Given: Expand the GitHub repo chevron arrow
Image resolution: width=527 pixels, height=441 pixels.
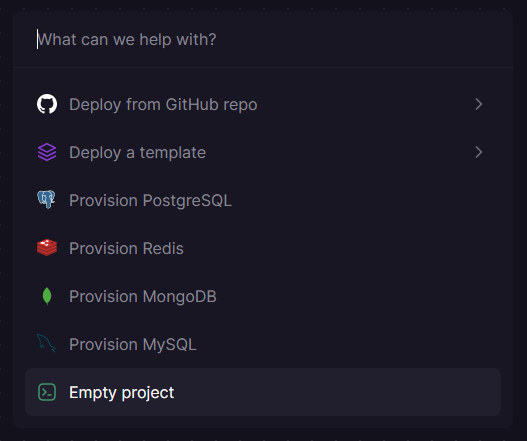Looking at the screenshot, I should tap(479, 104).
